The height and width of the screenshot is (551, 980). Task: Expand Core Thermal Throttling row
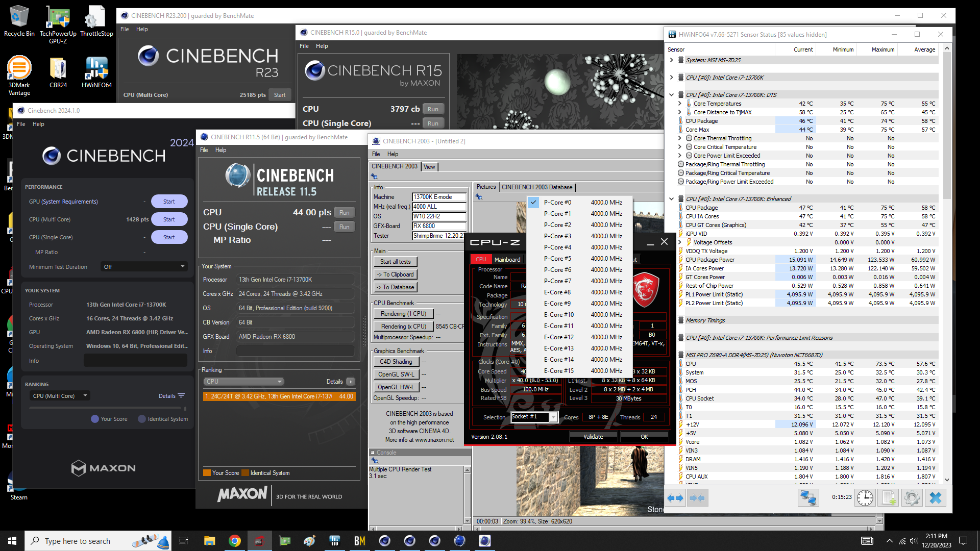679,138
